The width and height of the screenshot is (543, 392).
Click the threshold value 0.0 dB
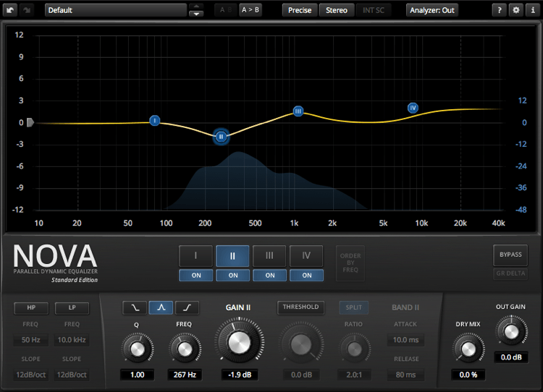(301, 375)
